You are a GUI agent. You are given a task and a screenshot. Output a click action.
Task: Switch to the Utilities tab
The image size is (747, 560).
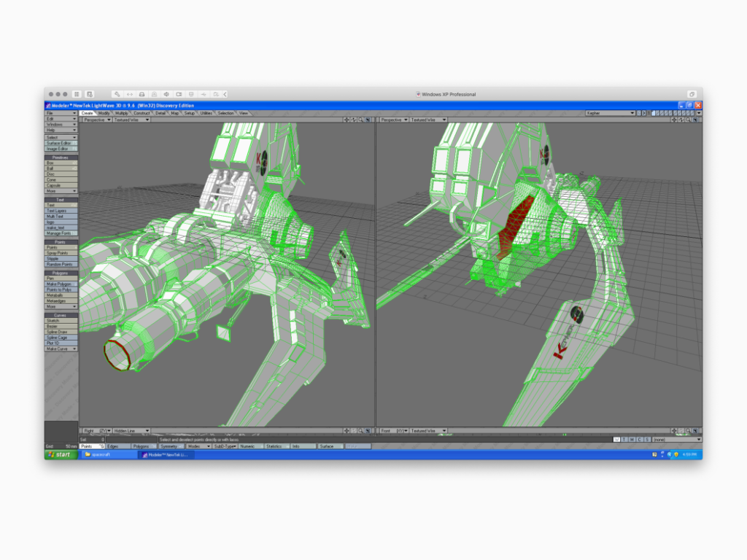point(206,113)
